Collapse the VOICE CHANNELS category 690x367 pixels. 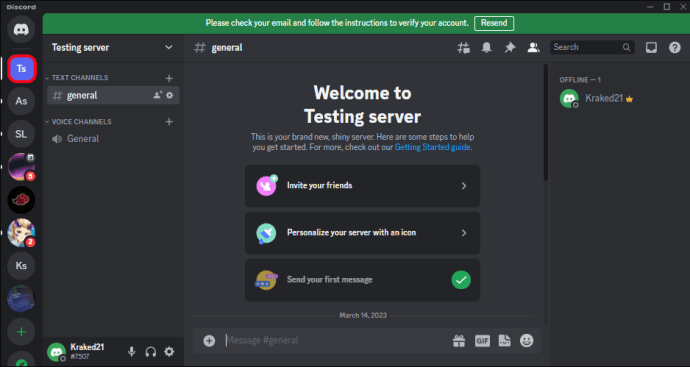(x=79, y=122)
